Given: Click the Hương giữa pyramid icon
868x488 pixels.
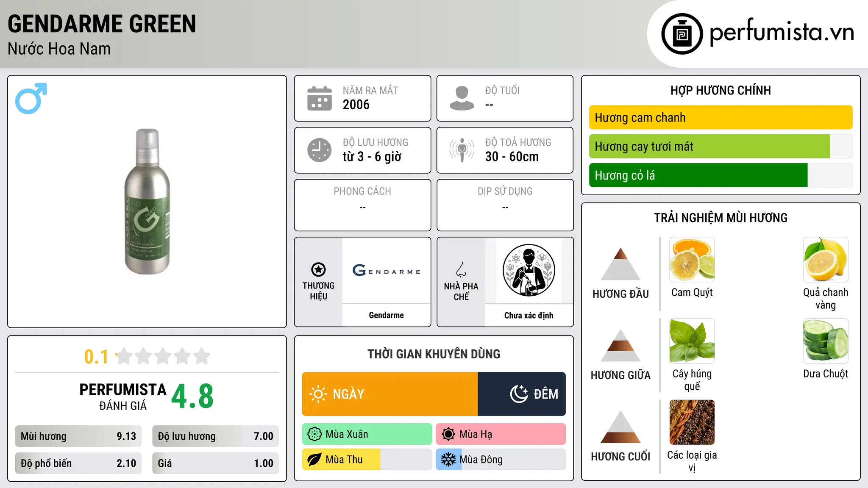Looking at the screenshot, I should (x=620, y=345).
